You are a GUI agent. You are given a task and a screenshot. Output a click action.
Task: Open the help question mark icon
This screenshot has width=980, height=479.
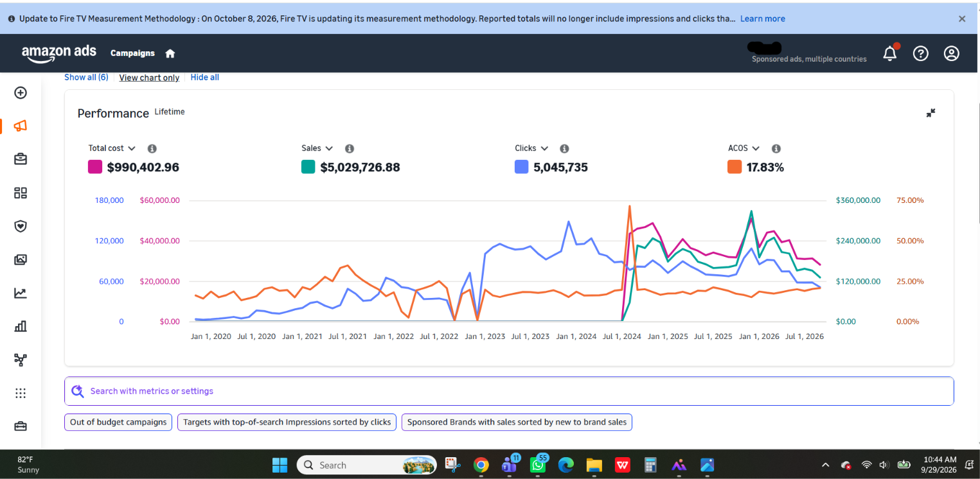tap(921, 53)
